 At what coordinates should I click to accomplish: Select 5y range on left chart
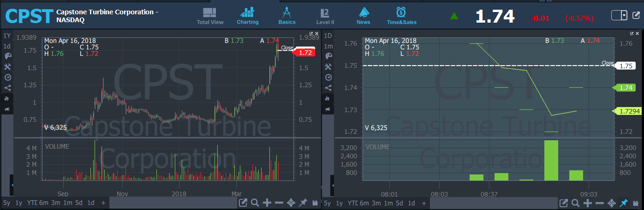[7, 203]
